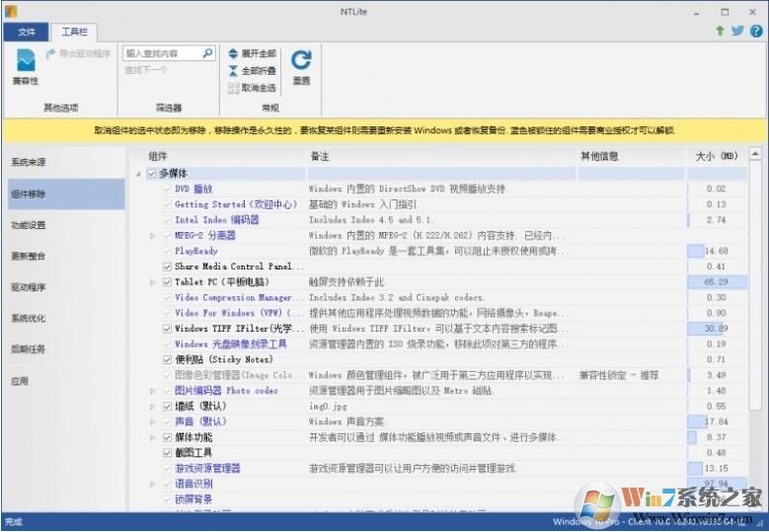Toggle the DVD 播放 checkbox

point(167,189)
